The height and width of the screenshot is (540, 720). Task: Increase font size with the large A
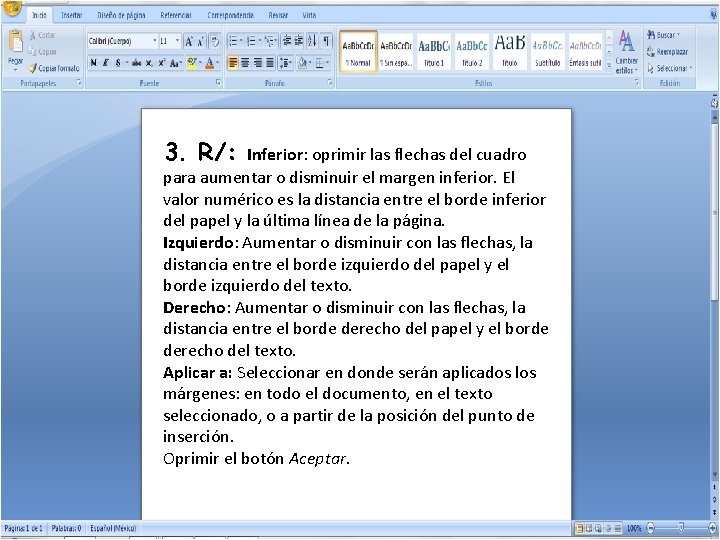pyautogui.click(x=189, y=41)
